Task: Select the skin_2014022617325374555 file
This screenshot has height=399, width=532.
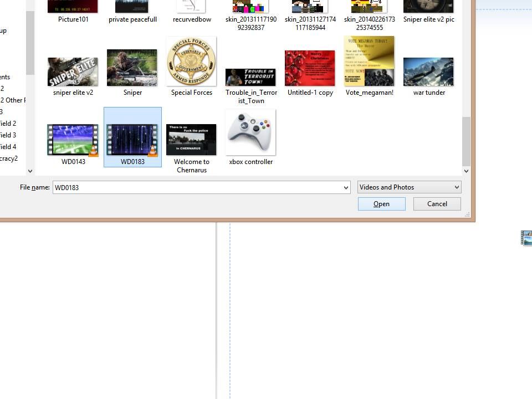Action: (369, 16)
